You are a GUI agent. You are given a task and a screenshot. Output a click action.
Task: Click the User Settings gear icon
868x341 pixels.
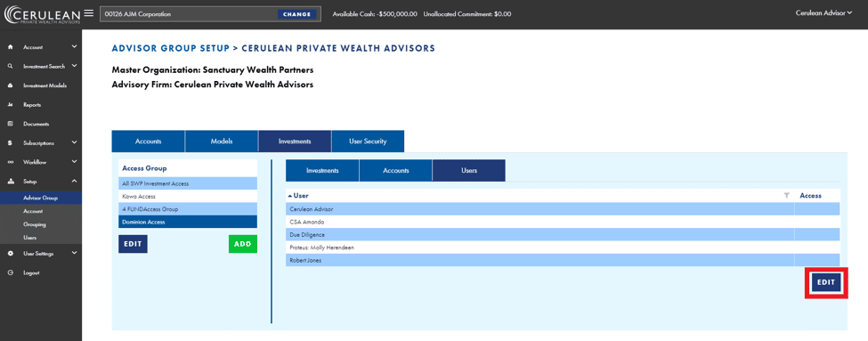point(11,254)
